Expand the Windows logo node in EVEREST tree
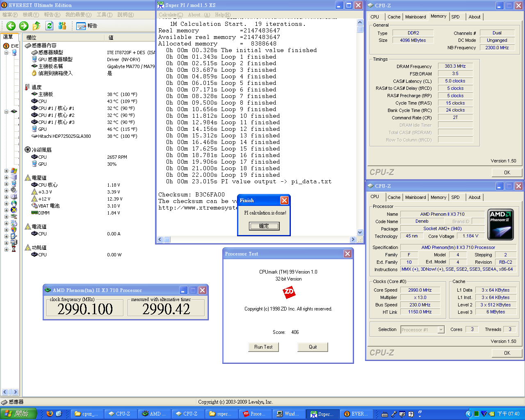 click(x=6, y=171)
